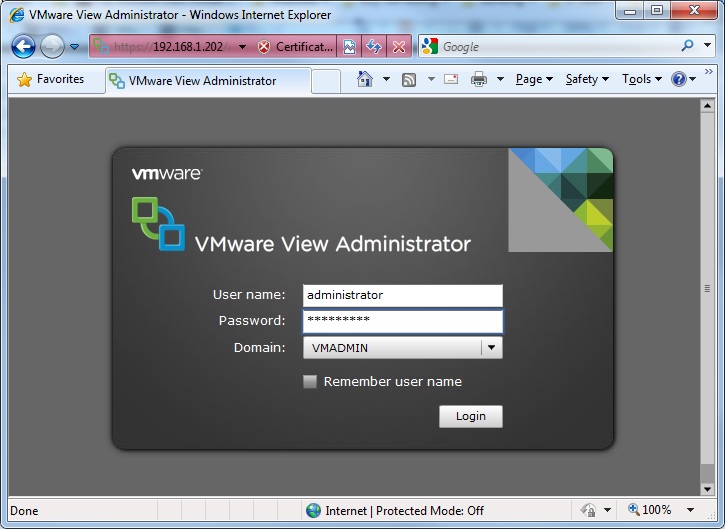Click the Compatibility View icon

(x=350, y=47)
